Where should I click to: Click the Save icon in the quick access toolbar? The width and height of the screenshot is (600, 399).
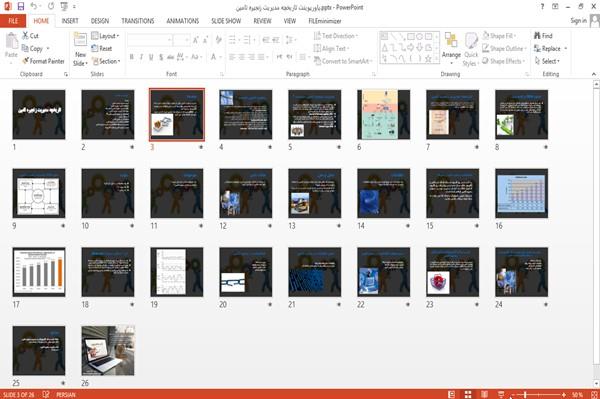[21, 7]
